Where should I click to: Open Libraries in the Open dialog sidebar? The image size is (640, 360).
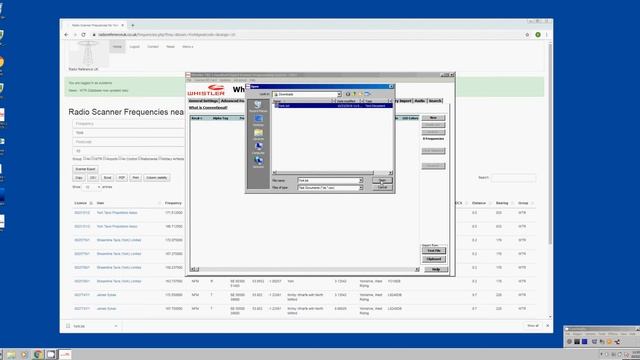258,134
